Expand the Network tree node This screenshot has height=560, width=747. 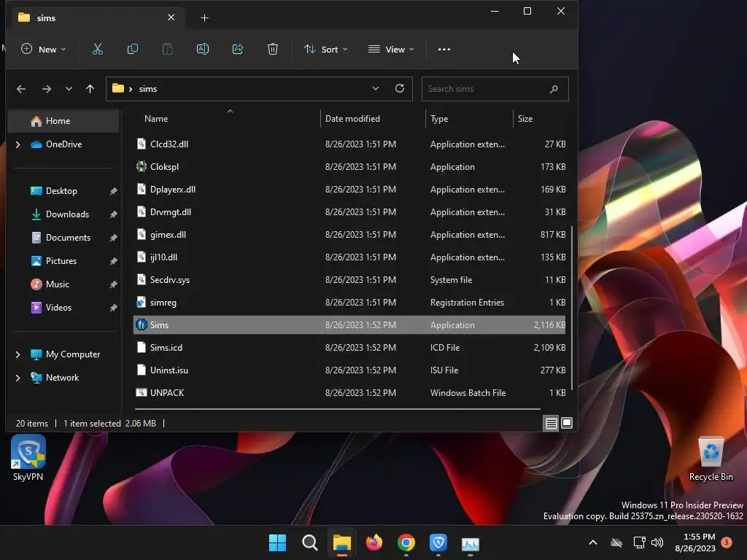18,378
